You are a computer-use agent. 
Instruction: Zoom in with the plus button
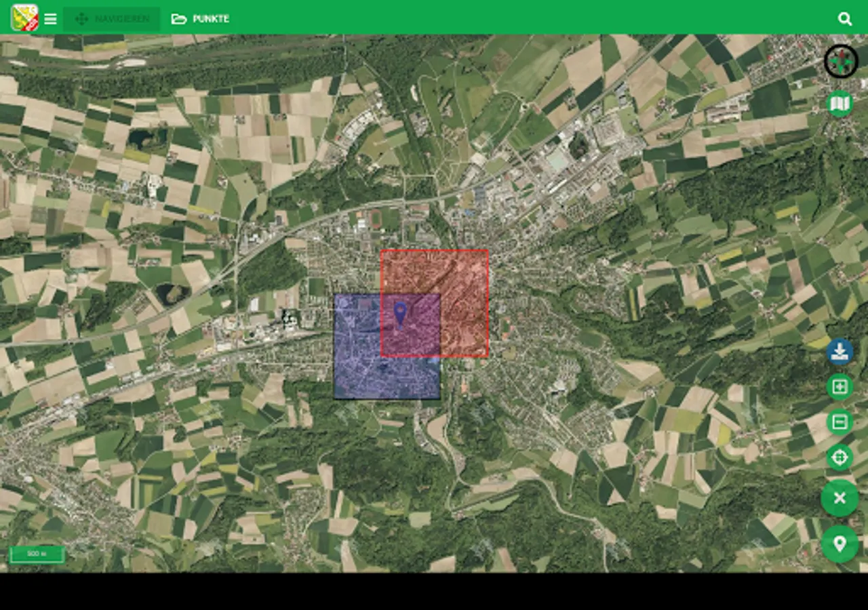pyautogui.click(x=840, y=387)
